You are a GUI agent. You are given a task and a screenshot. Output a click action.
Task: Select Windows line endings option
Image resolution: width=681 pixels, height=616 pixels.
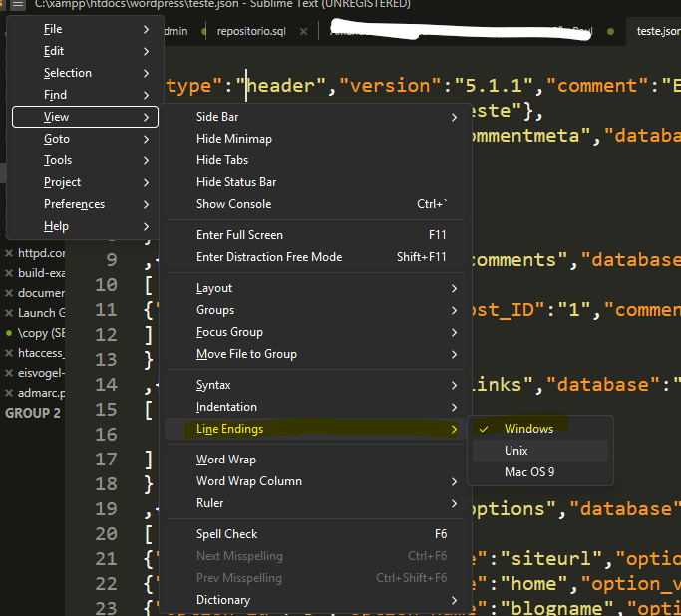click(539, 429)
